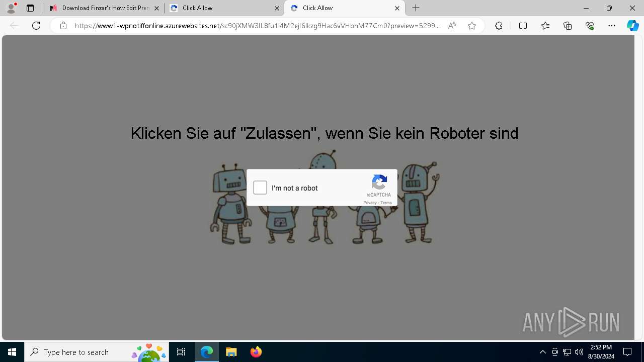
Task: Close the middle Click Allow tab
Action: tap(277, 8)
